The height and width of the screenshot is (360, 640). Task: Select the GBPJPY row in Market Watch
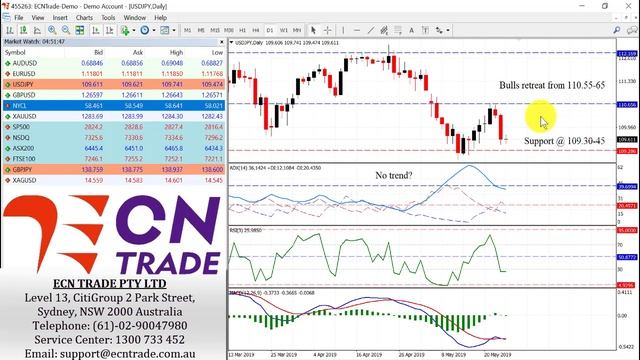(114, 169)
